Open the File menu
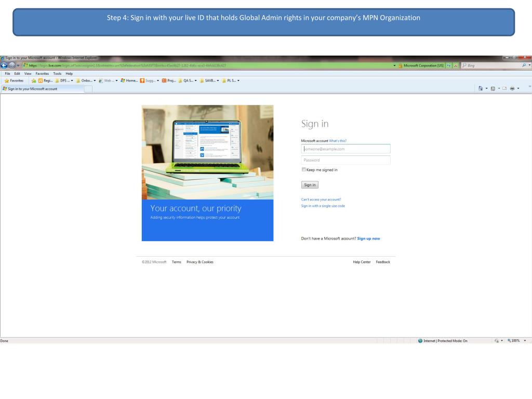Screen dimensions: 532x399 pos(7,73)
